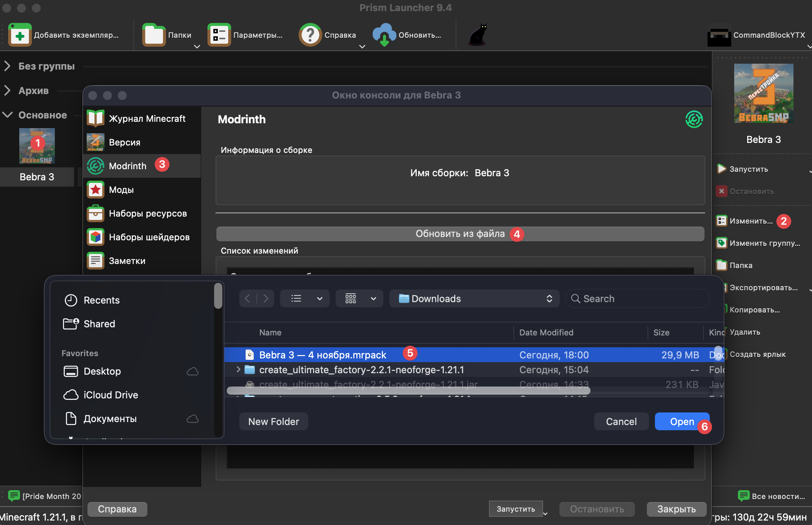Expand the create_ultimate_factory folder row
The image size is (812, 525).
click(238, 369)
